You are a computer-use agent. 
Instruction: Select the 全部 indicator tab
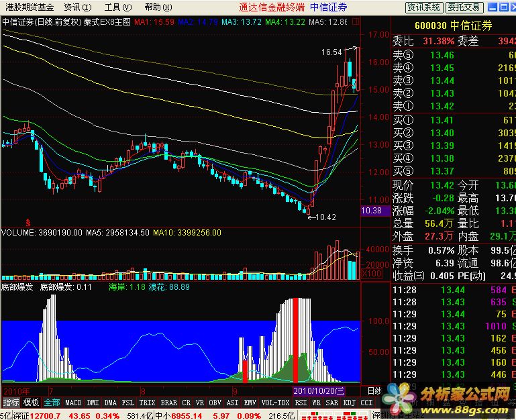pos(52,403)
